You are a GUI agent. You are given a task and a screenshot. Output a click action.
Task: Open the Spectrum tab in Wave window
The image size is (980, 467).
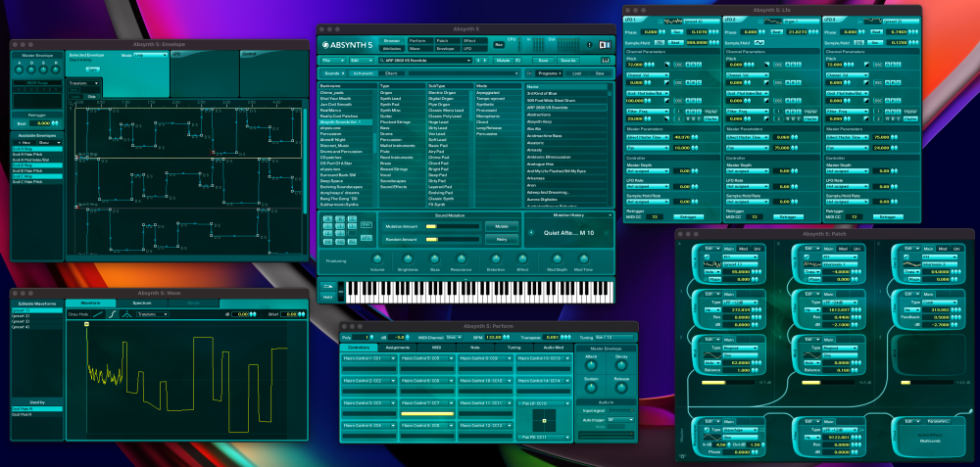pos(142,304)
